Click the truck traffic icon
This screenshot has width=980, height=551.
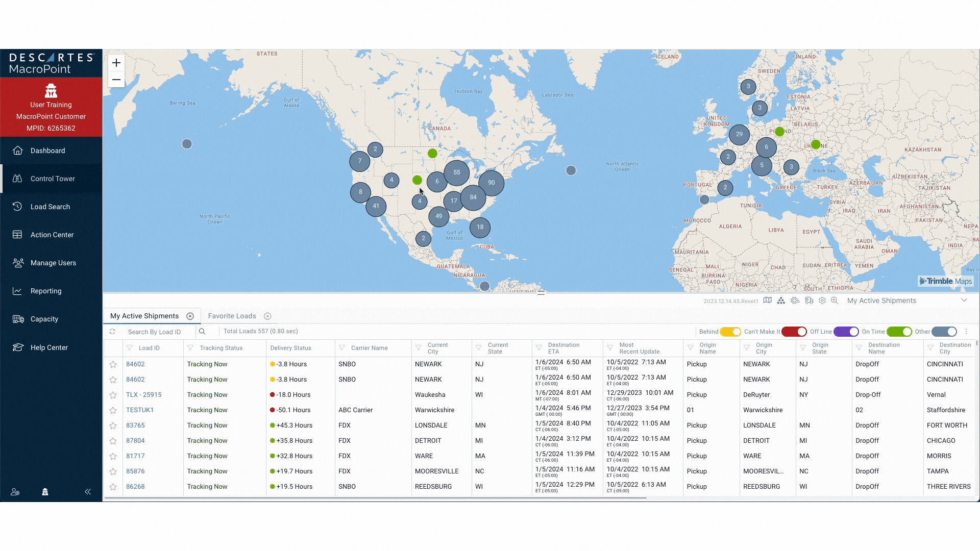(809, 300)
